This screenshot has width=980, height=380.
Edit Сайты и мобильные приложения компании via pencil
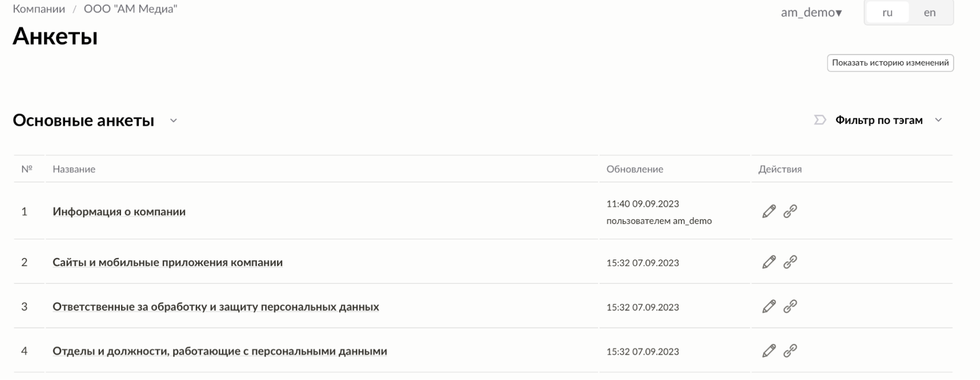[x=769, y=262]
